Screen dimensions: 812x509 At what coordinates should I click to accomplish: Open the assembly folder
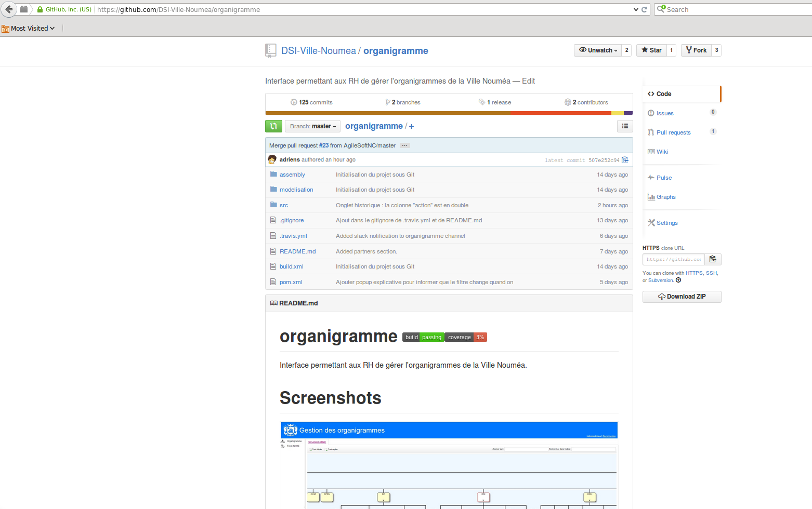(292, 175)
